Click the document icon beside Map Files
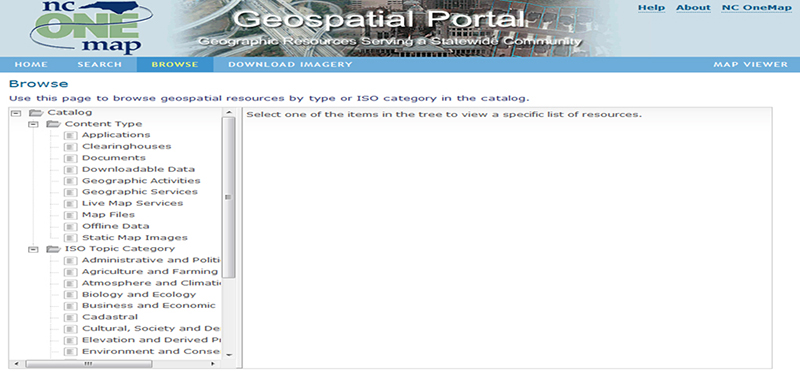The height and width of the screenshot is (372, 800). pyautogui.click(x=71, y=215)
